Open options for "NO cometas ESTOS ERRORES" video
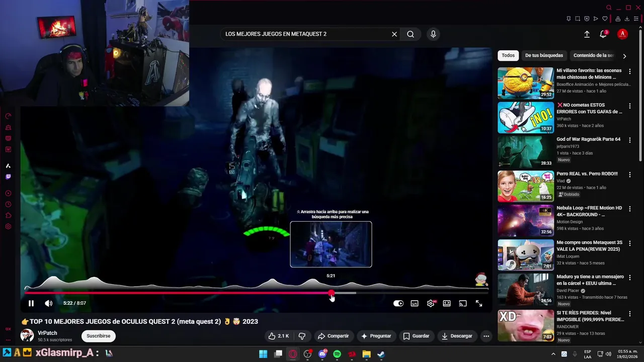The height and width of the screenshot is (362, 644). 629,106
